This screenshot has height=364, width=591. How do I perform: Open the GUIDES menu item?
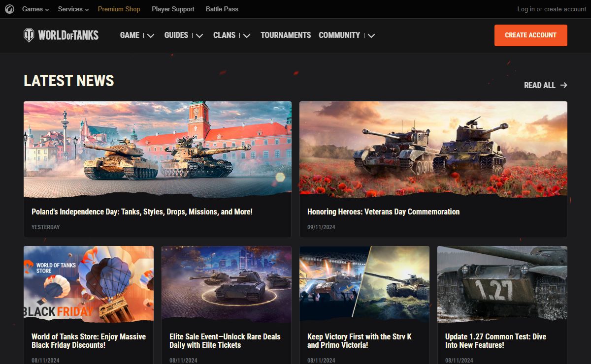tap(176, 35)
